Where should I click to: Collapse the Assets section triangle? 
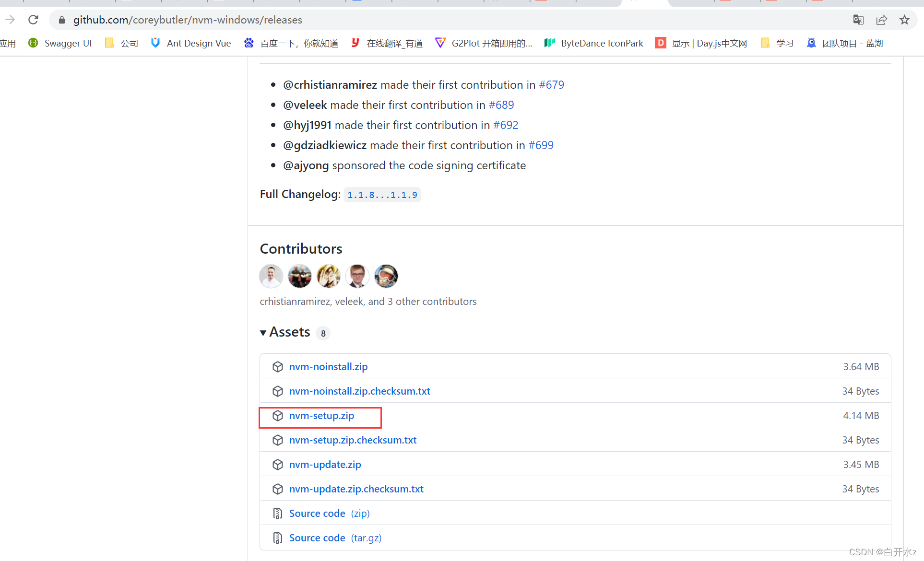click(x=263, y=333)
